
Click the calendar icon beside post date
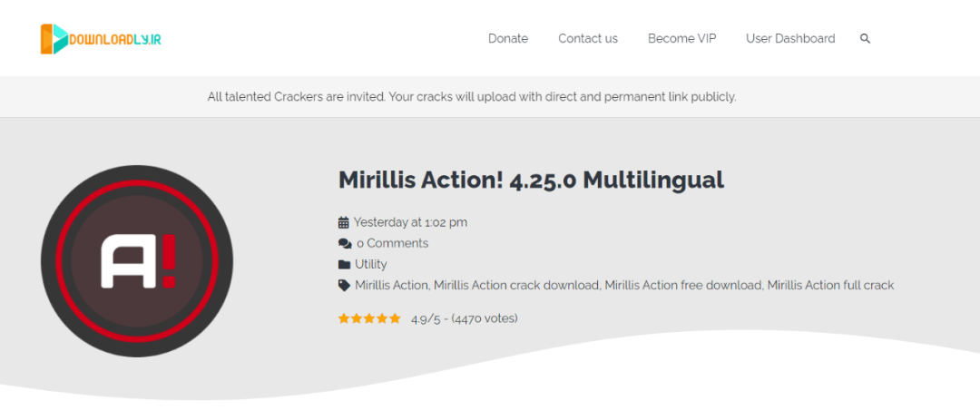[x=344, y=222]
